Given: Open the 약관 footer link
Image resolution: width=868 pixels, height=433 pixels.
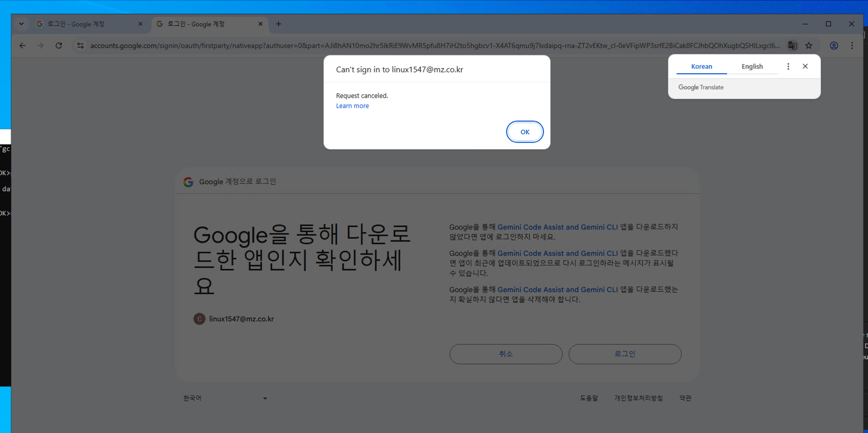Looking at the screenshot, I should click(x=685, y=398).
